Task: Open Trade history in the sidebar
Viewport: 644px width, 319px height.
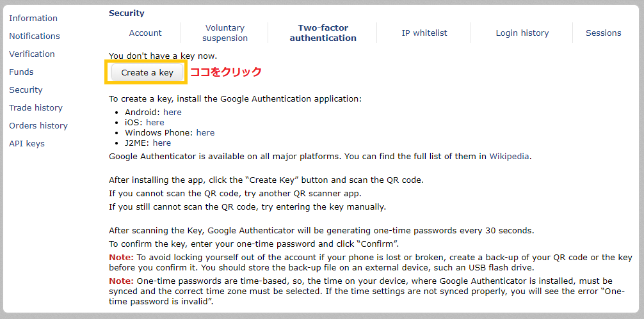Action: point(36,108)
